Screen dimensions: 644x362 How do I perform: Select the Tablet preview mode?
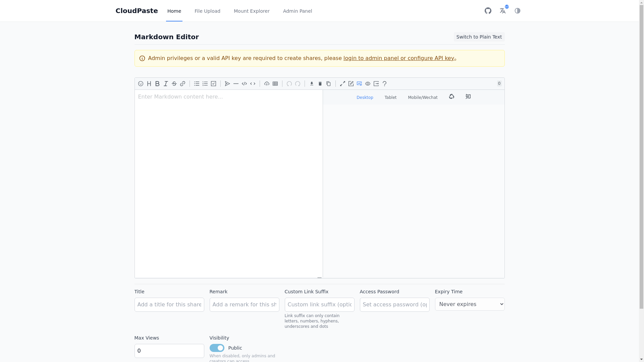(390, 98)
